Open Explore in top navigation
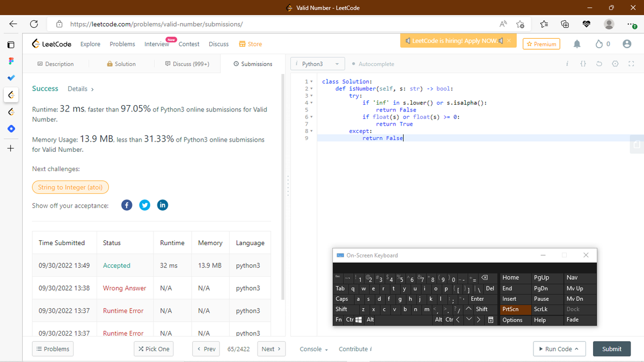Screen dimensions: 644x362 click(x=90, y=44)
